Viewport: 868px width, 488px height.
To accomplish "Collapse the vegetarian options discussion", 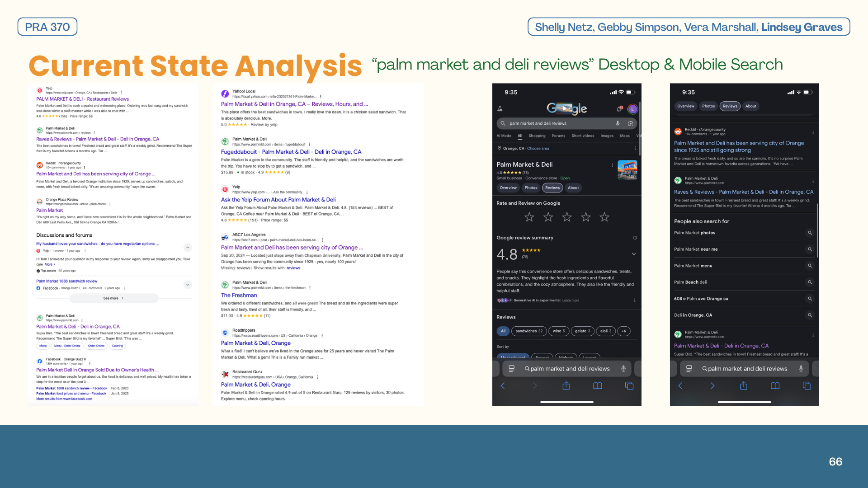I will (x=188, y=247).
